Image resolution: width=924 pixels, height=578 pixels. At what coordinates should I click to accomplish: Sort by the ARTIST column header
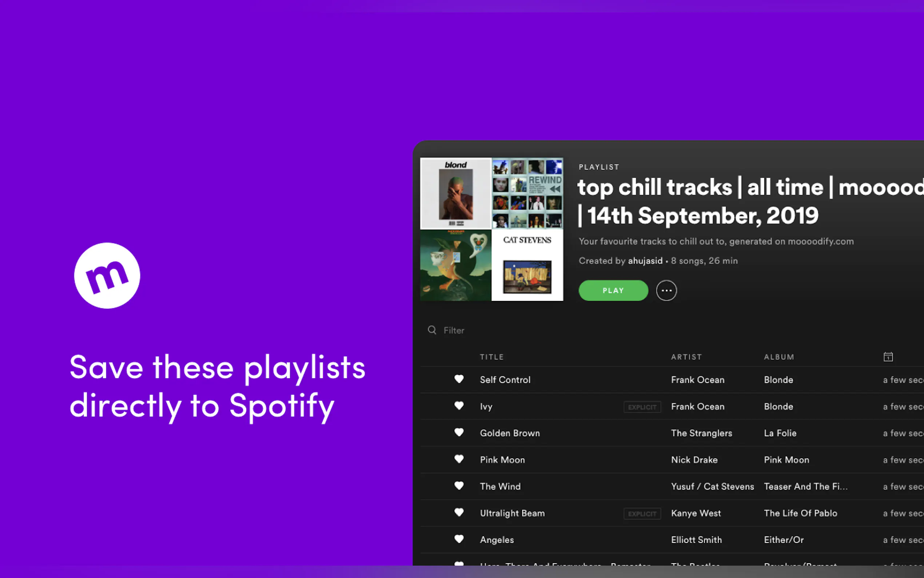686,357
